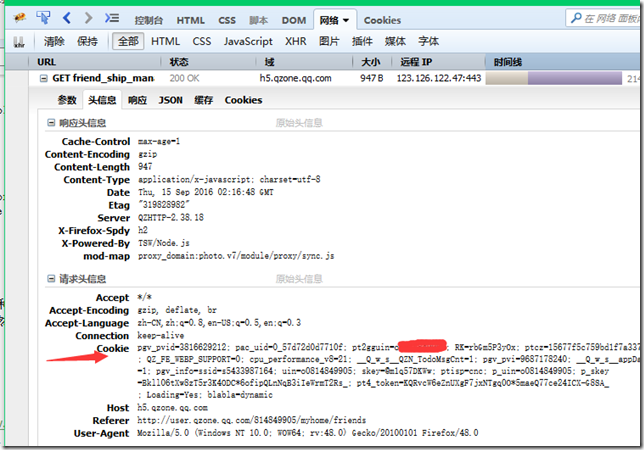Switch to the JSON sub-tab
The image size is (644, 450).
[170, 100]
